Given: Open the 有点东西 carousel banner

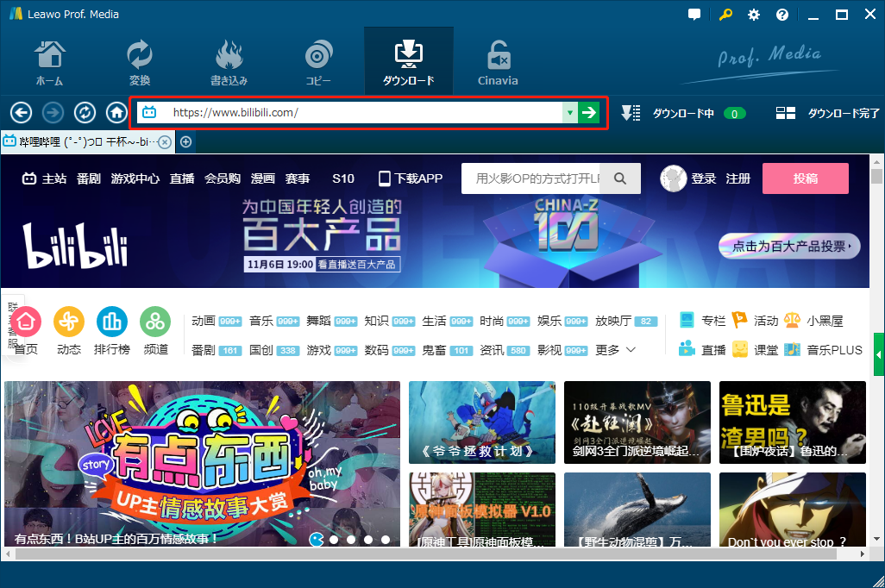Looking at the screenshot, I should tap(202, 463).
